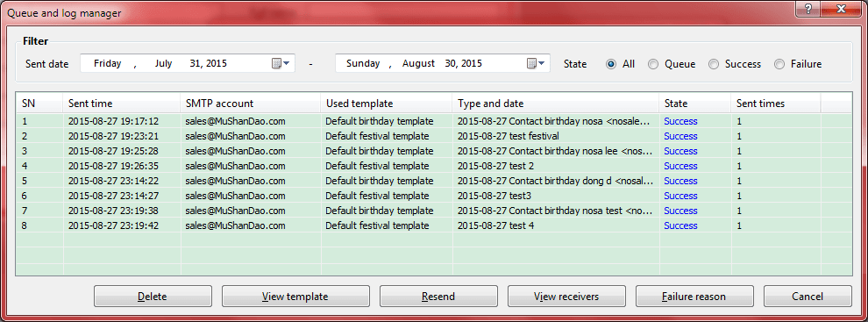Open the end date calendar dropdown
This screenshot has width=868, height=322.
coord(536,63)
